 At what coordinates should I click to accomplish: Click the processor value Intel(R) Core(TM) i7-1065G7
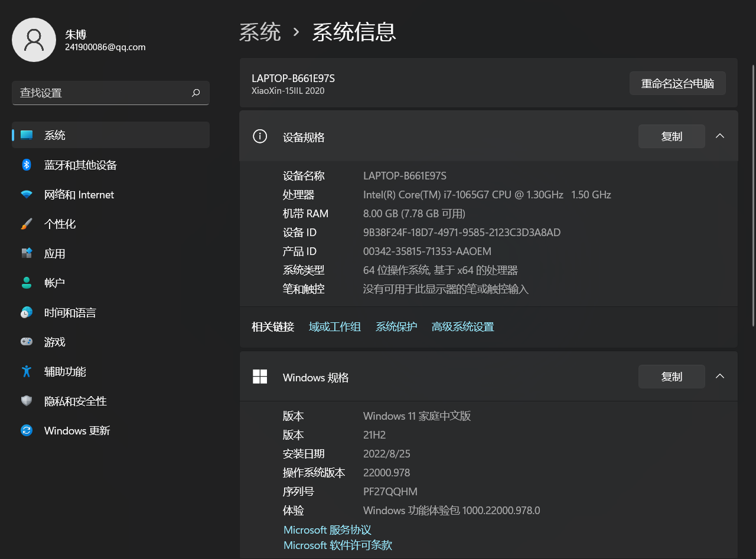tap(487, 195)
